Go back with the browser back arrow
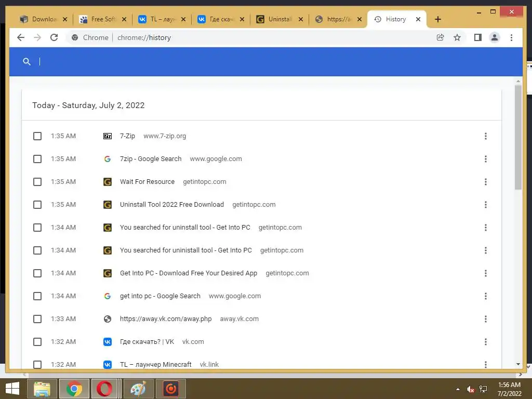 point(21,37)
